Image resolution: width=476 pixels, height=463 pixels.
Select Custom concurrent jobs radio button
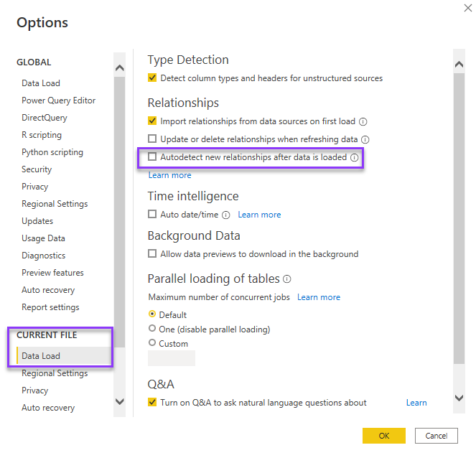coord(152,342)
